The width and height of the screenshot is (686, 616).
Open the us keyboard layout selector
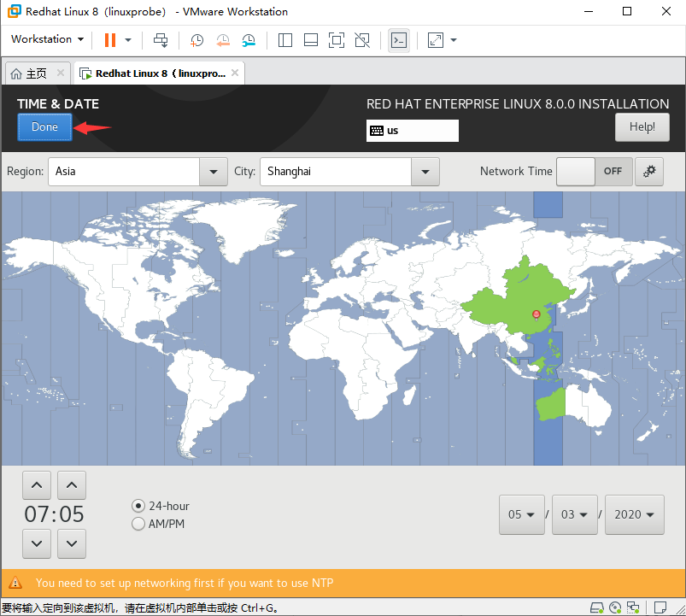tap(412, 131)
